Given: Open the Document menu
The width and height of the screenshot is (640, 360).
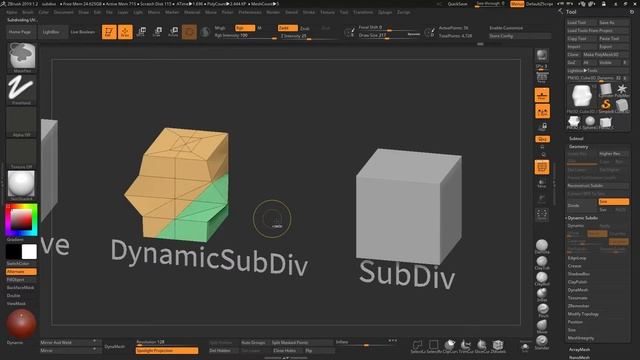Looking at the screenshot, I should [64, 12].
